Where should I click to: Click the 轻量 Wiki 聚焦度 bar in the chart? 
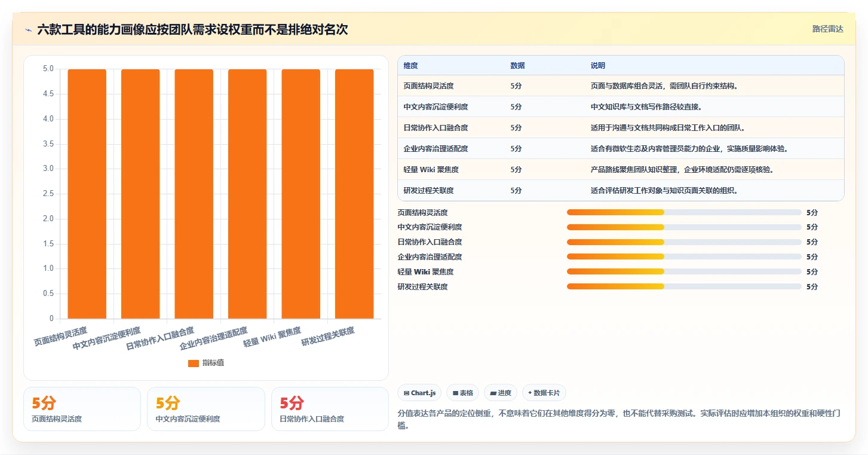click(300, 194)
